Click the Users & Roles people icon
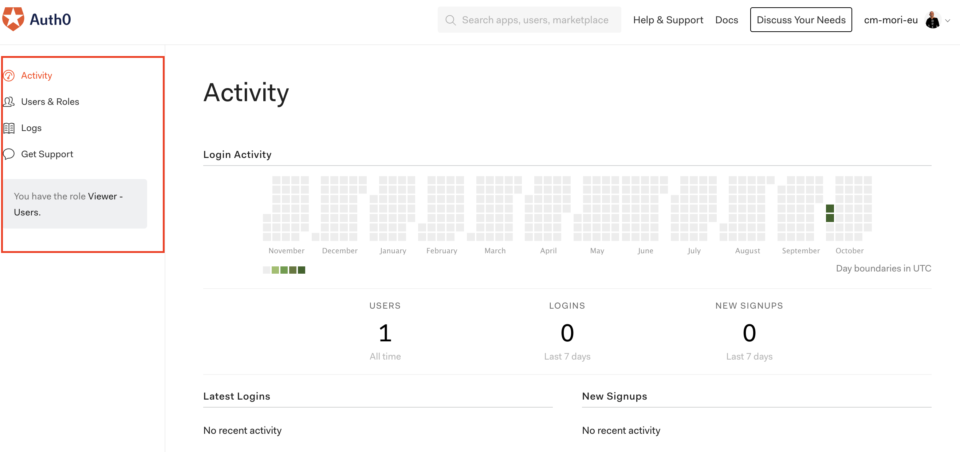Viewport: 960px width, 452px height. (9, 102)
